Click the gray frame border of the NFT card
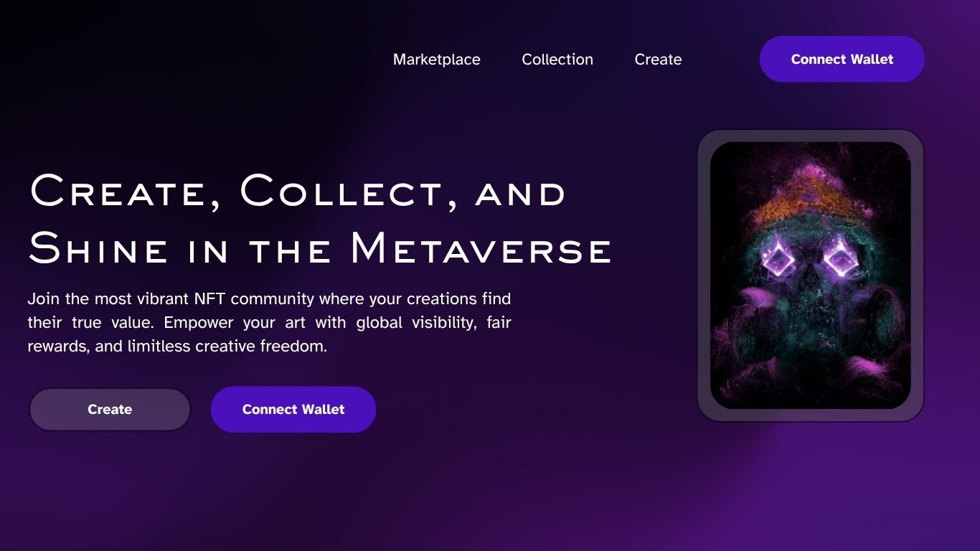980x551 pixels. [x=704, y=275]
